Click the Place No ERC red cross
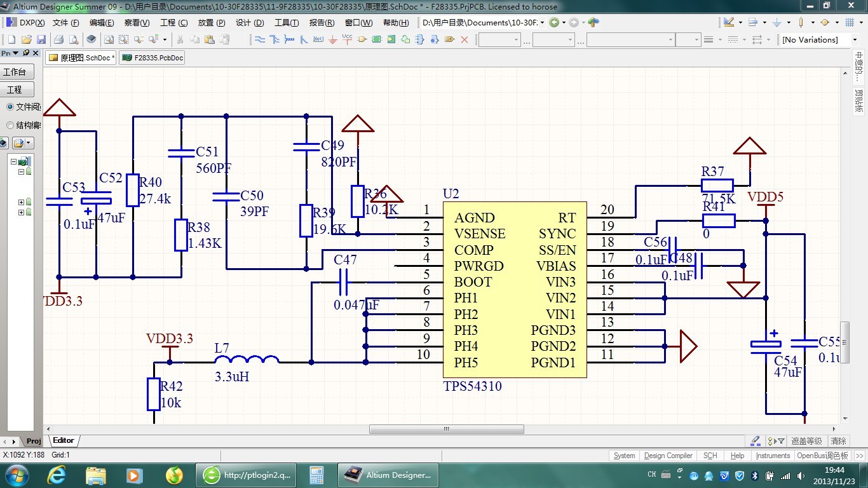Screen dimensions: 868x488 (x=464, y=39)
